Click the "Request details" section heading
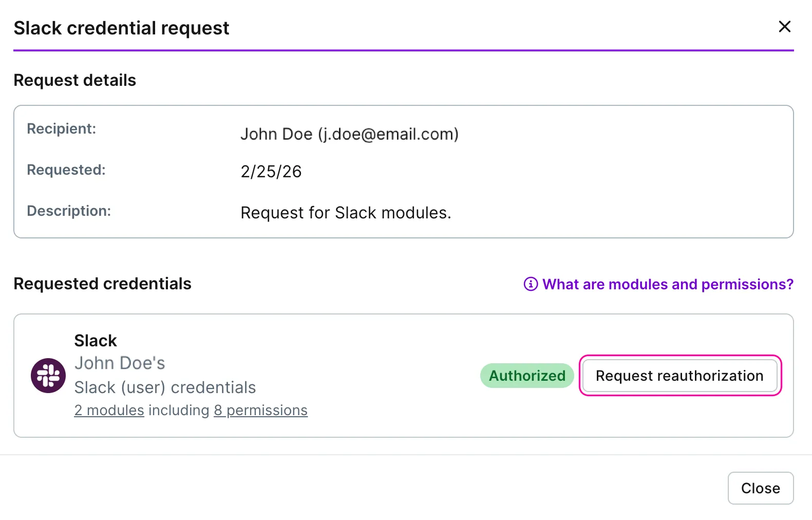This screenshot has height=520, width=812. tap(74, 80)
